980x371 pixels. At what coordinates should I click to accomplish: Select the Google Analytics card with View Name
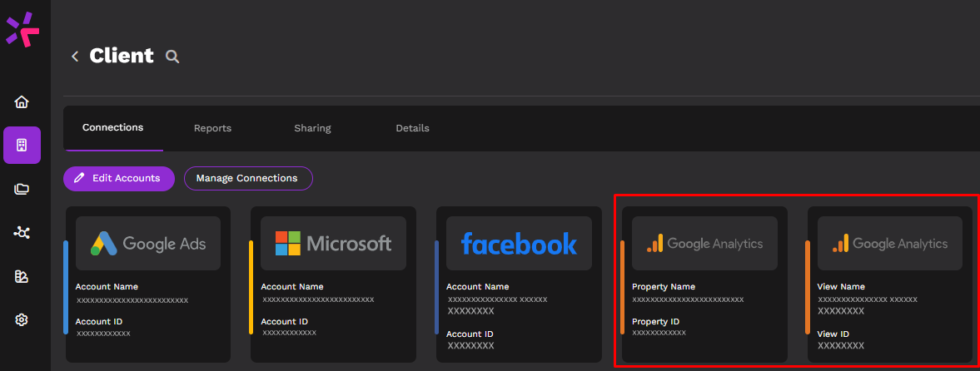click(x=889, y=284)
